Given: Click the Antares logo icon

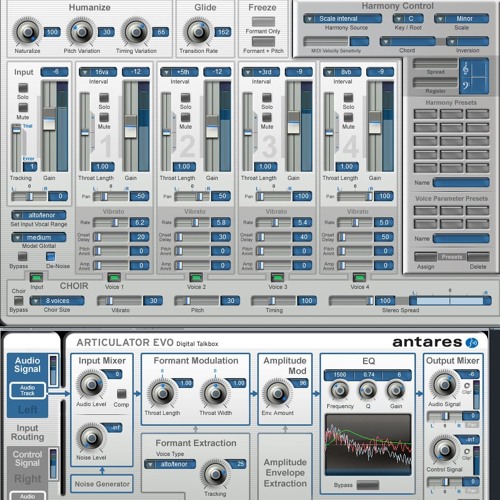Looking at the screenshot, I should 472,342.
